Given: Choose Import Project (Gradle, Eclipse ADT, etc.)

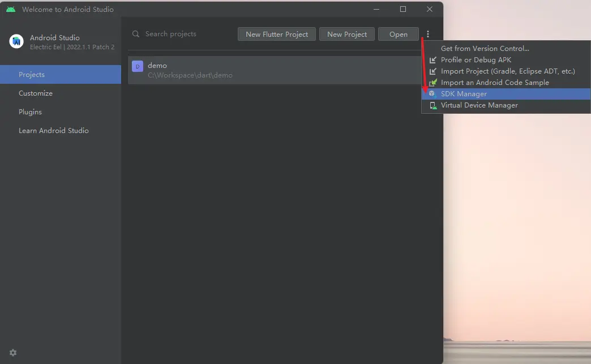Looking at the screenshot, I should [x=506, y=71].
